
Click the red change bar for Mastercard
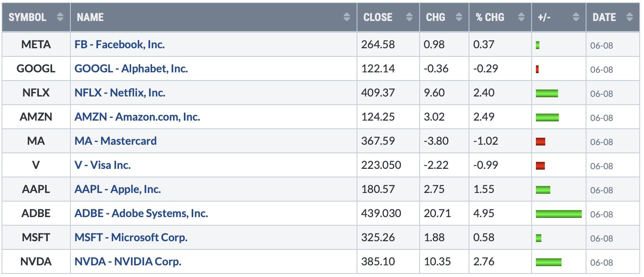[x=541, y=142]
